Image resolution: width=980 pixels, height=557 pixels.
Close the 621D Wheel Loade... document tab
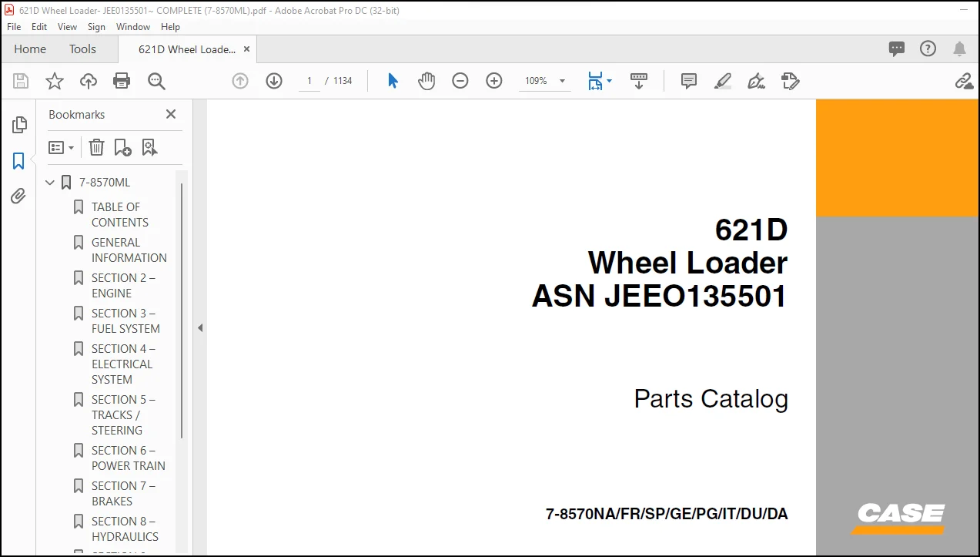tap(246, 49)
